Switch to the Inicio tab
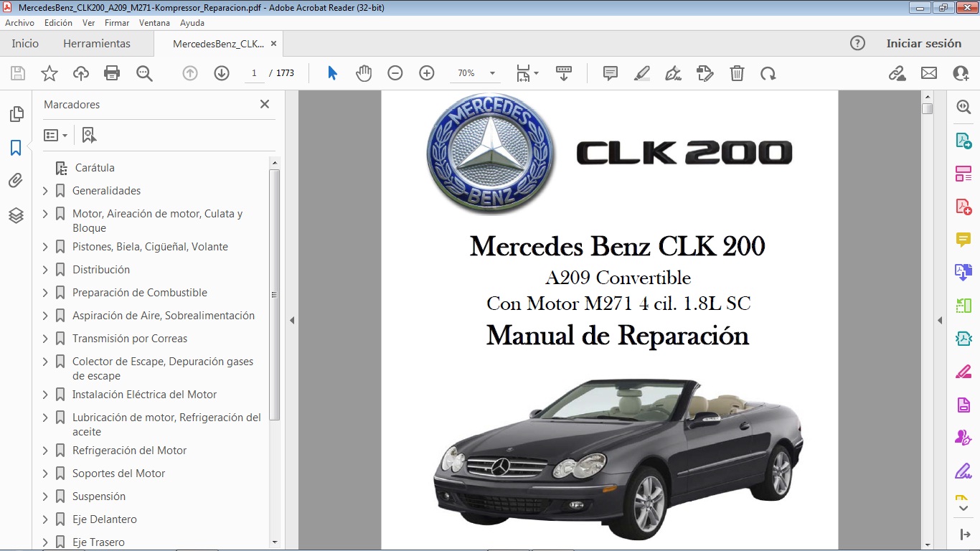The height and width of the screenshot is (551, 980). pyautogui.click(x=25, y=44)
